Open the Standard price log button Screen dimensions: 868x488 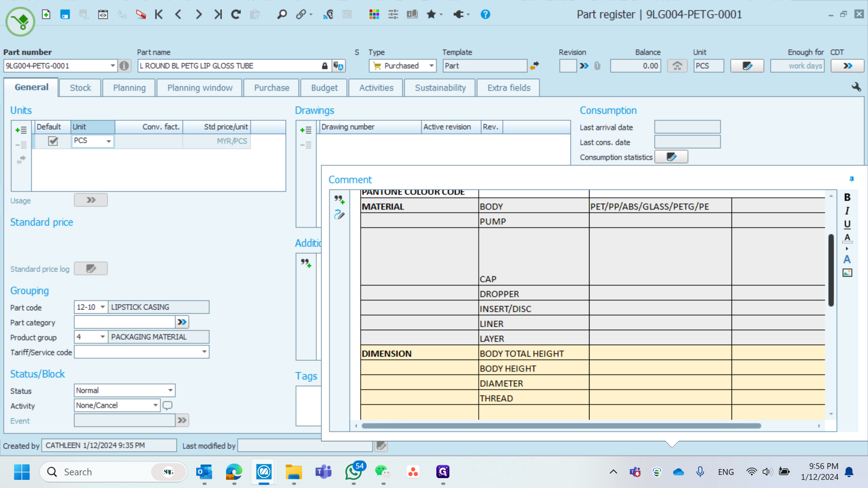(91, 268)
